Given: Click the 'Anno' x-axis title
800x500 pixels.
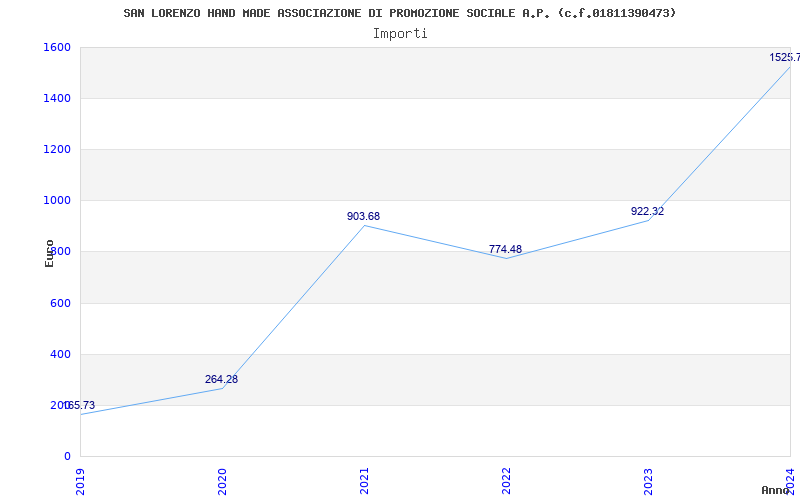Looking at the screenshot, I should click(776, 490).
